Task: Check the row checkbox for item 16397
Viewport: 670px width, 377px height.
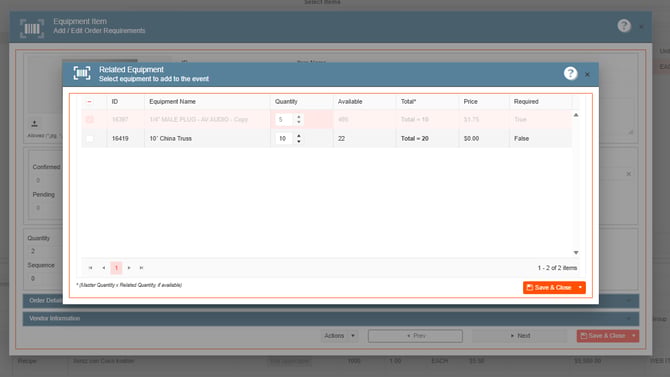Action: pos(89,120)
